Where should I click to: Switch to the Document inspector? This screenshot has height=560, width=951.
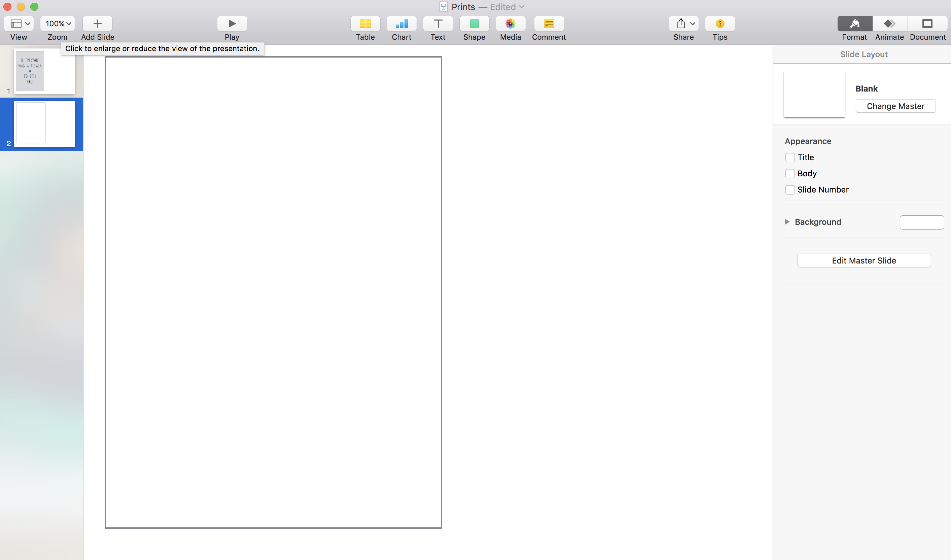coord(927,24)
